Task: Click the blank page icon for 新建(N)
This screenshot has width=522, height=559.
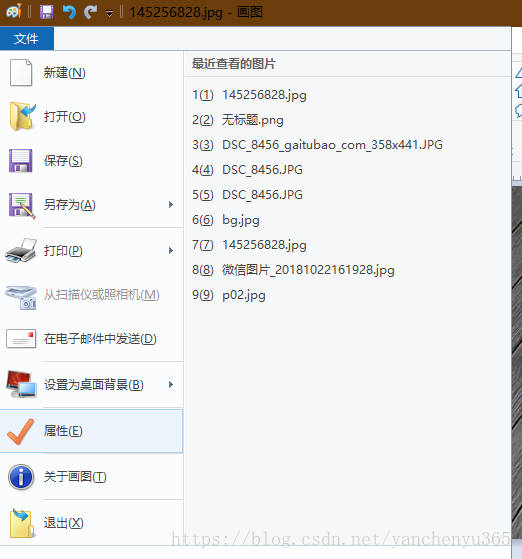Action: [21, 73]
